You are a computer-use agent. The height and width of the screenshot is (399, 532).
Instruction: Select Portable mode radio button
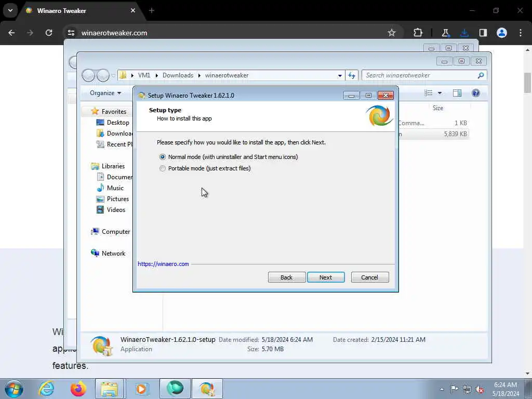(x=163, y=168)
